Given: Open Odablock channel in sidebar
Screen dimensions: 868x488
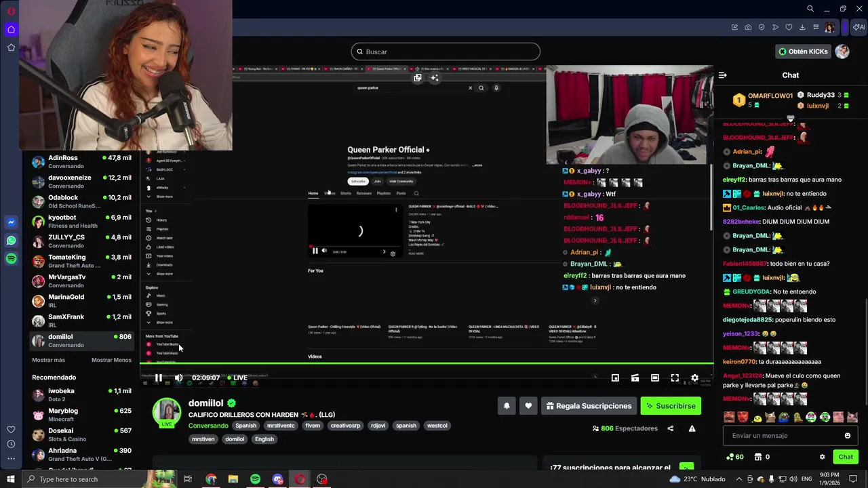Looking at the screenshot, I should (x=81, y=201).
